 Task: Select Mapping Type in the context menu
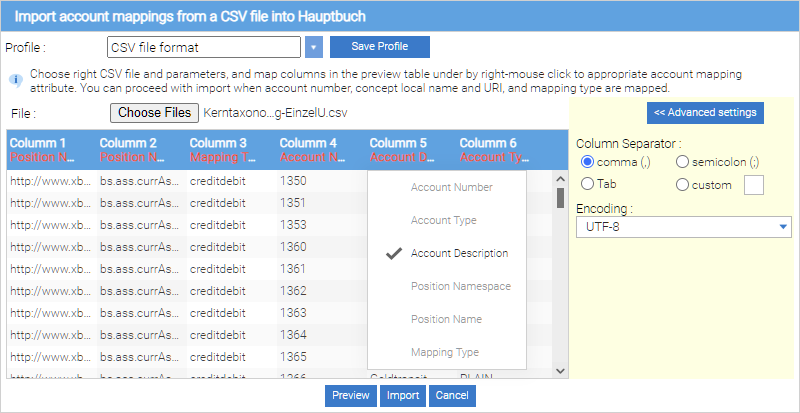tap(446, 352)
